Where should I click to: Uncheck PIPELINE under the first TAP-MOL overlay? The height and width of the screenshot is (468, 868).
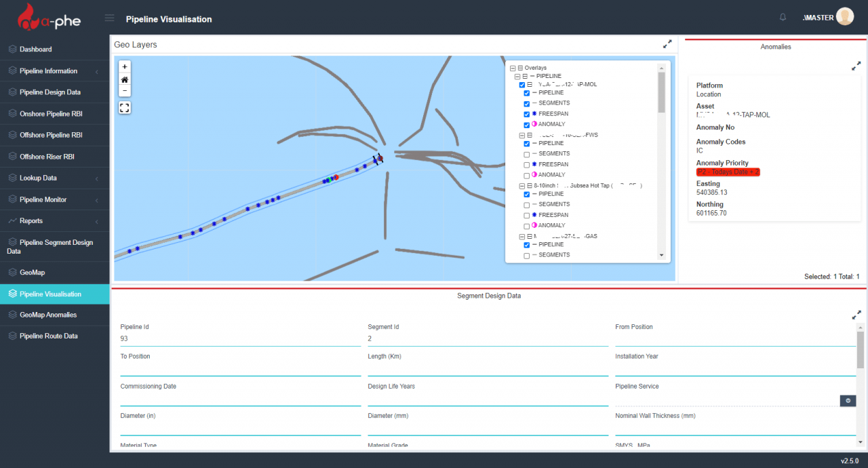coord(526,92)
